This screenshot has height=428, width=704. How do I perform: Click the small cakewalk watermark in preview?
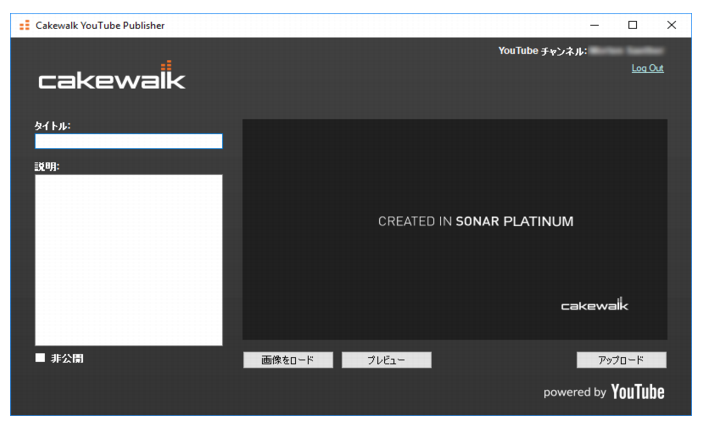click(x=594, y=304)
